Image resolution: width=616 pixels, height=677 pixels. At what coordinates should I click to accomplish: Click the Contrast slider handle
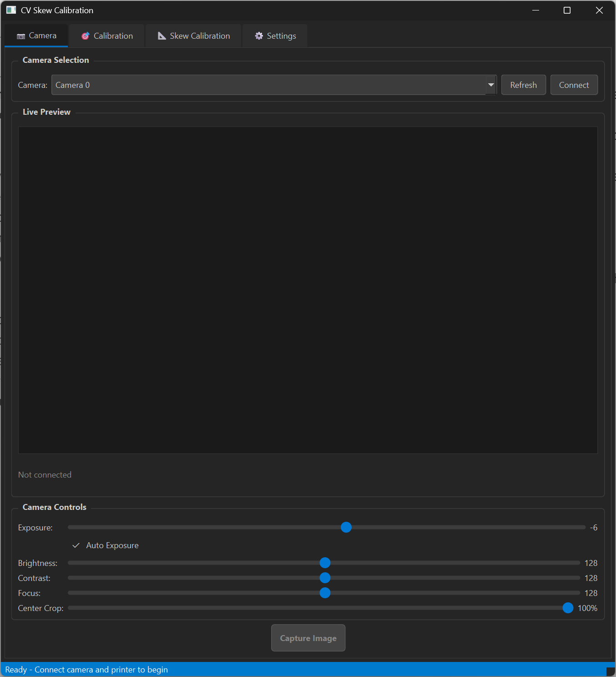[x=325, y=578]
